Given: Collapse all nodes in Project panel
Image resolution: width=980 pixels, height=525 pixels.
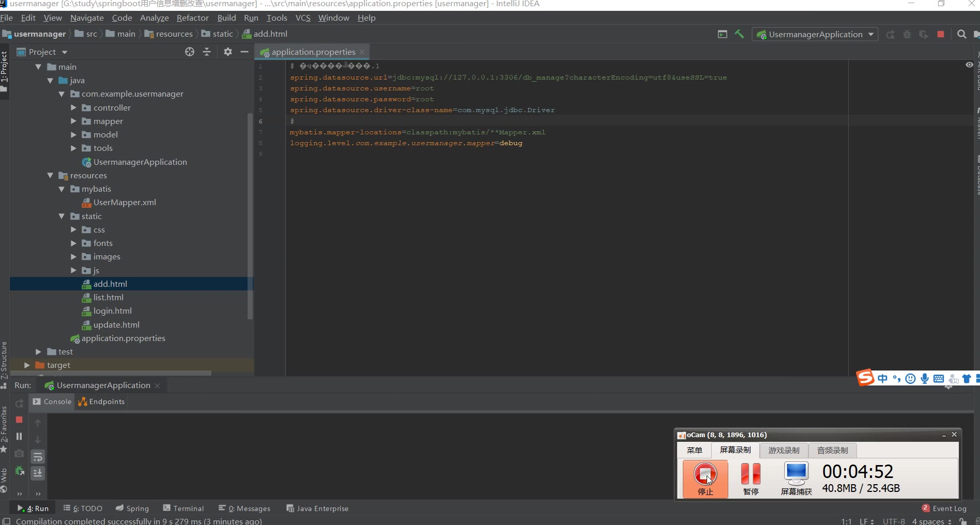Looking at the screenshot, I should pyautogui.click(x=207, y=52).
